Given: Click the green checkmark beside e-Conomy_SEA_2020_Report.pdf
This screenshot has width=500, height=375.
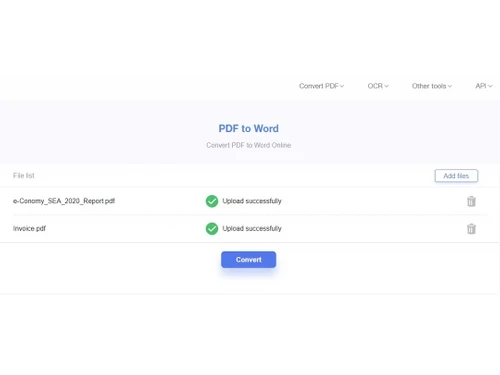Looking at the screenshot, I should (212, 201).
